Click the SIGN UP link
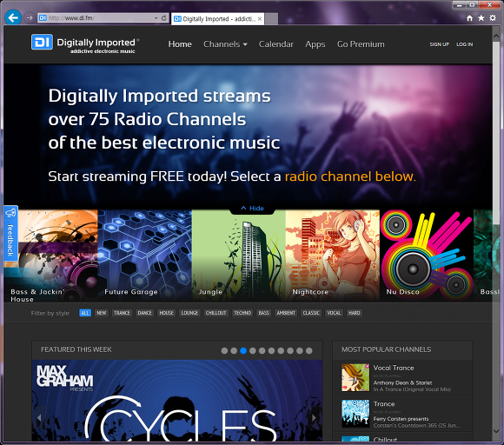 pyautogui.click(x=440, y=44)
